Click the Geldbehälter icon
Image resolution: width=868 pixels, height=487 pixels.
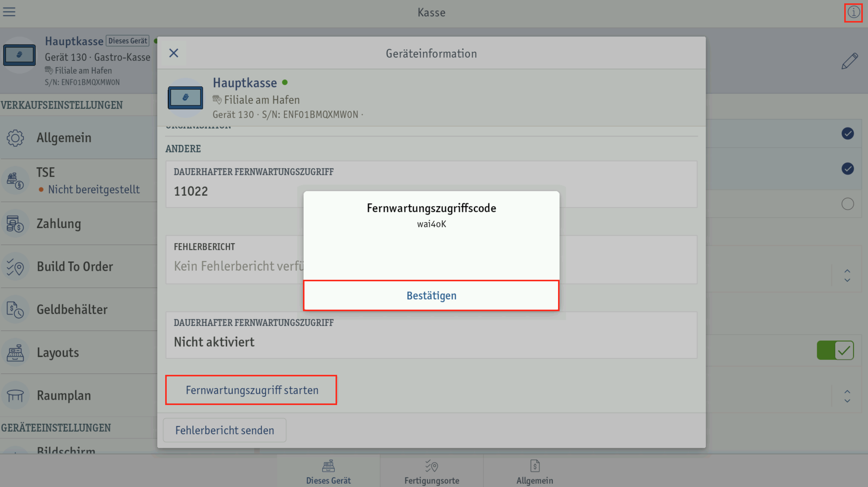[x=15, y=309]
